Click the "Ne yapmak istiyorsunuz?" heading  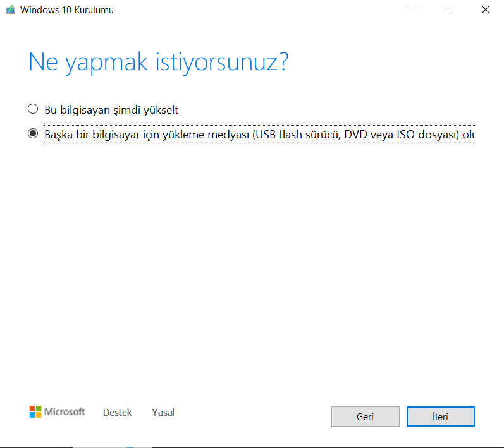click(159, 63)
